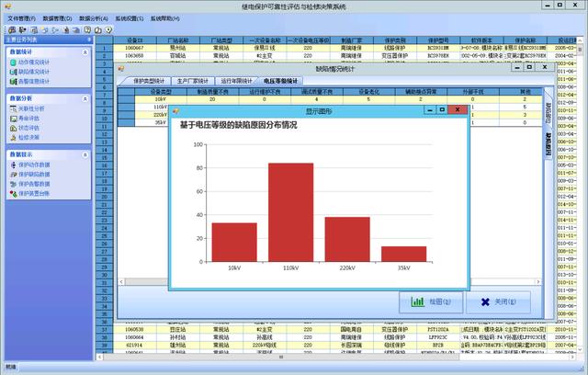Select the cell with device ID 1060667
588x375 pixels.
pos(135,48)
